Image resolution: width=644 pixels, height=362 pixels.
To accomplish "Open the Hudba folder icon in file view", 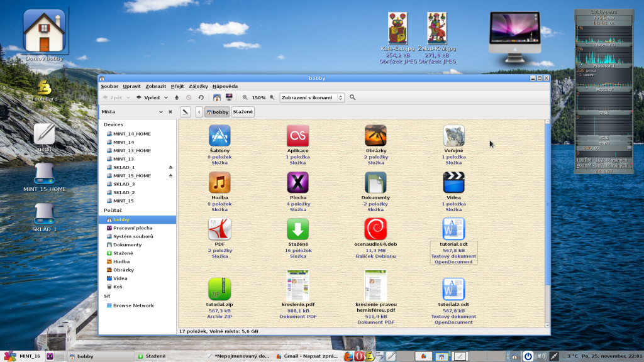I will [219, 183].
